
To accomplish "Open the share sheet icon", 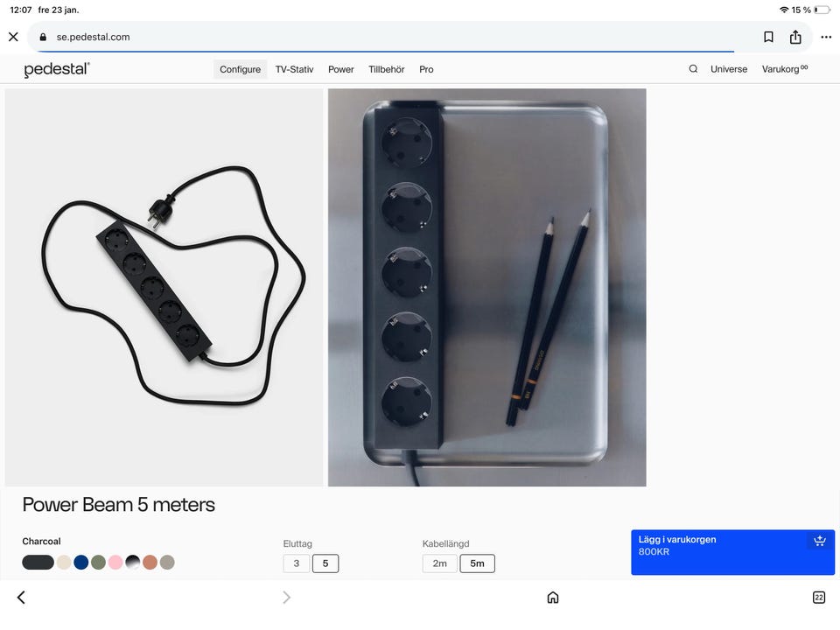I will click(795, 37).
